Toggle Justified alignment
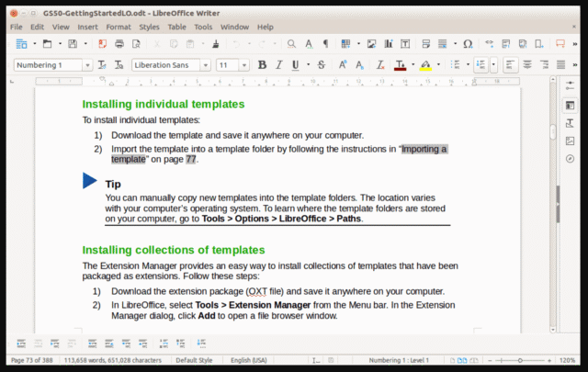Viewport: 588px width, 372px height. pyautogui.click(x=561, y=65)
